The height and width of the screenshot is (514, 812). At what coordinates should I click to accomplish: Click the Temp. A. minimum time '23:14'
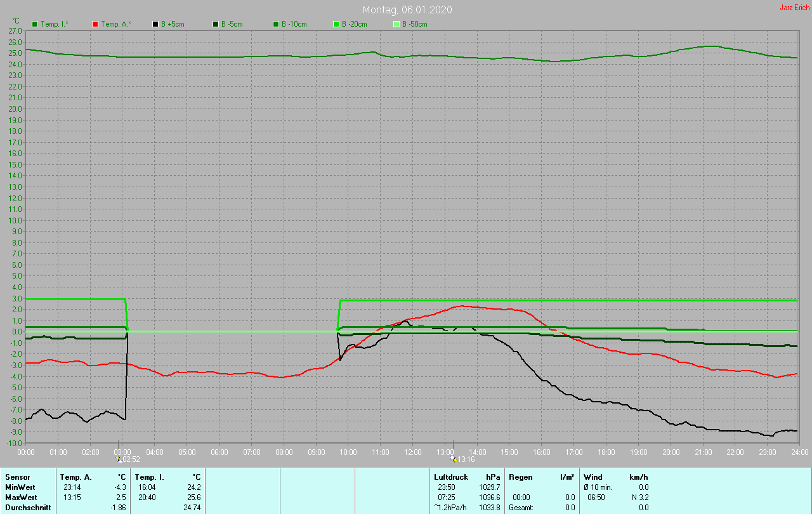tap(72, 487)
